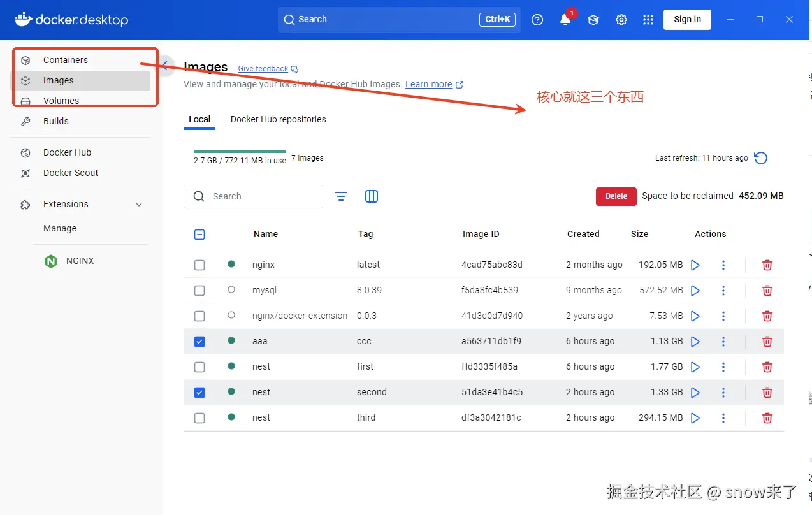Open the apps grid icon in header
The image size is (812, 515).
coord(648,20)
